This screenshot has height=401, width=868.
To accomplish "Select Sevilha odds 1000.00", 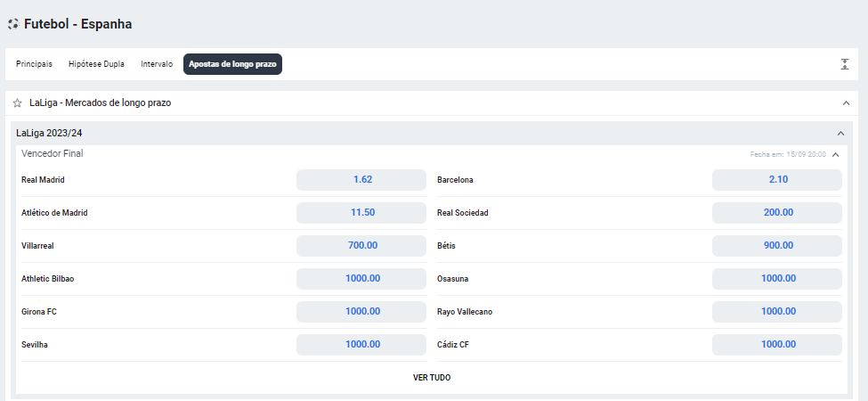I will pos(361,345).
